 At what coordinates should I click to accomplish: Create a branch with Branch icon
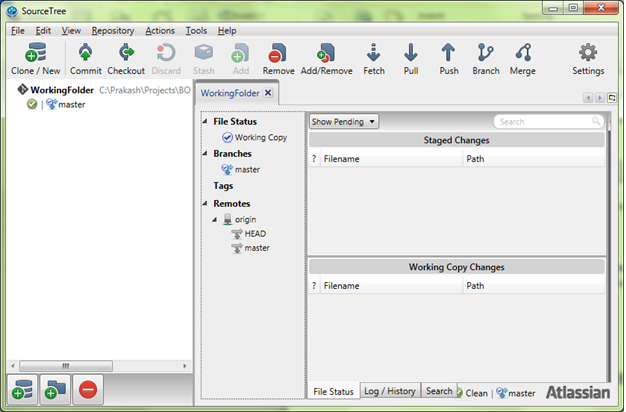[485, 53]
